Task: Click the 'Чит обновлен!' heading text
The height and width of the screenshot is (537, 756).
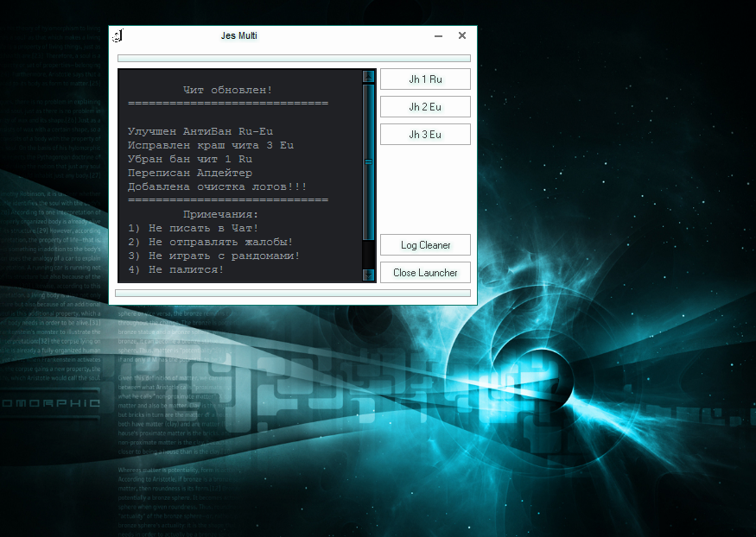Action: coord(228,90)
